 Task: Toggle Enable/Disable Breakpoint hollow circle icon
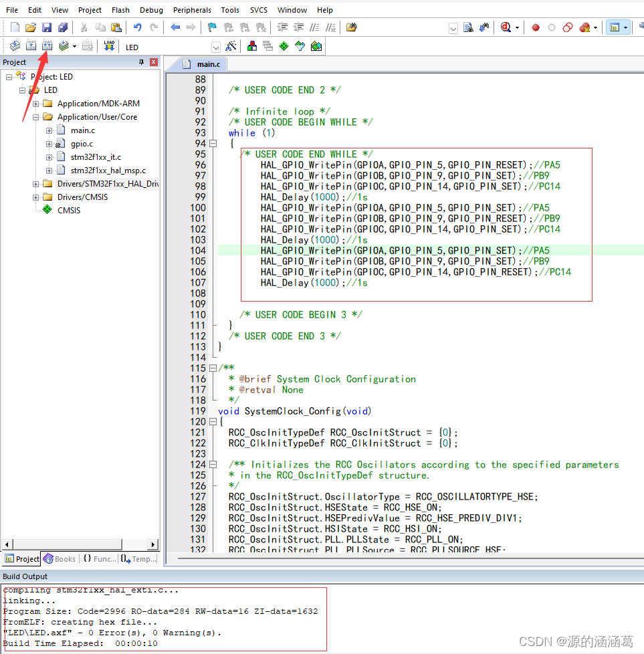point(552,27)
